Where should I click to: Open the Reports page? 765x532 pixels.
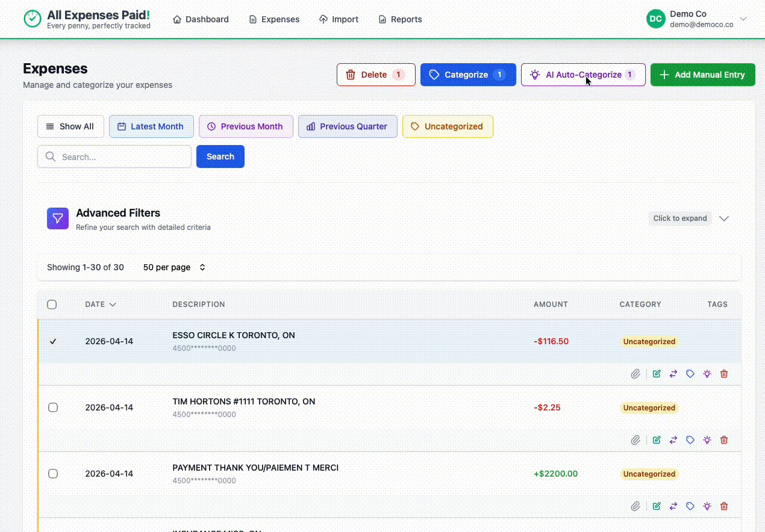[x=400, y=19]
